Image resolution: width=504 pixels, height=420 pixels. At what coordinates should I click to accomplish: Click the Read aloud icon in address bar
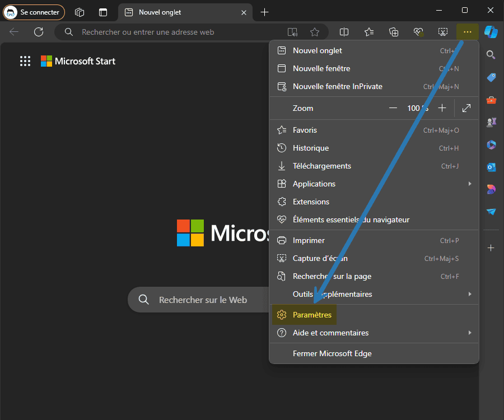click(292, 32)
